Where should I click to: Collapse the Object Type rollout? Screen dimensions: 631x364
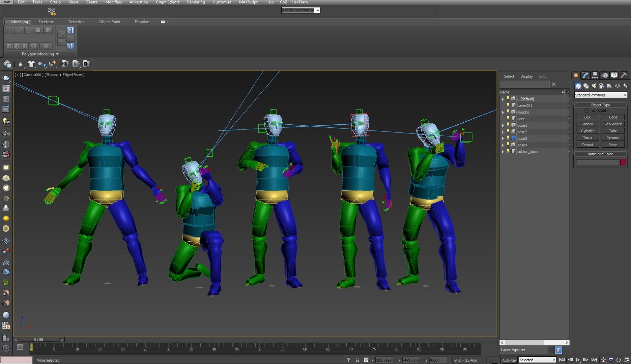pos(600,105)
